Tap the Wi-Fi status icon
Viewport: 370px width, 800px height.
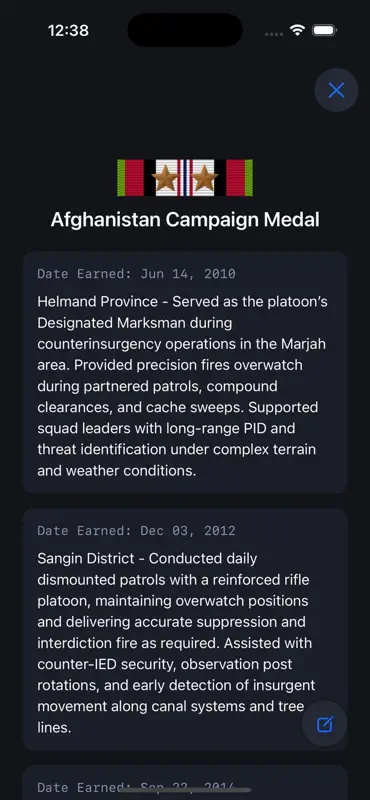[297, 30]
